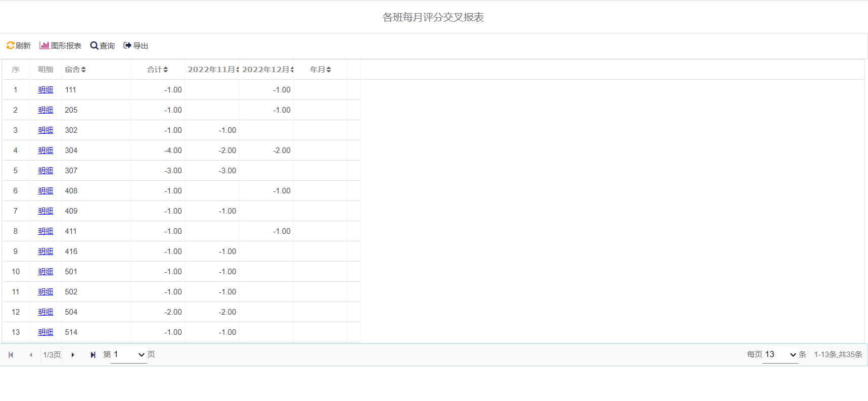Click the export arrow icon for 导出
The height and width of the screenshot is (401, 868).
127,45
